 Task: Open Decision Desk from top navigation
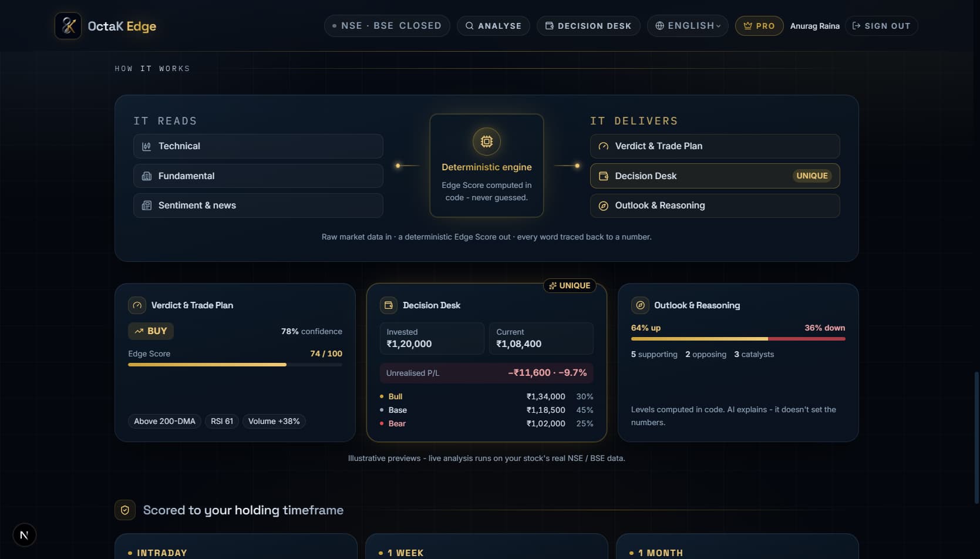coord(588,26)
